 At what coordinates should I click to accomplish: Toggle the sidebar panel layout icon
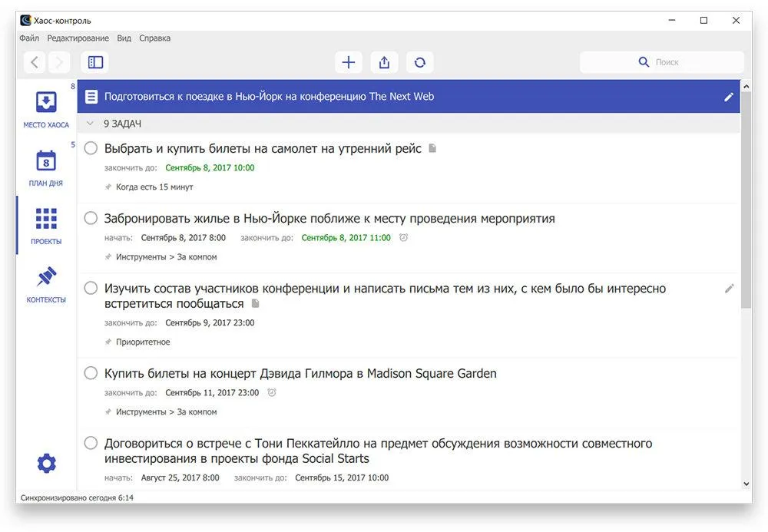pos(95,62)
